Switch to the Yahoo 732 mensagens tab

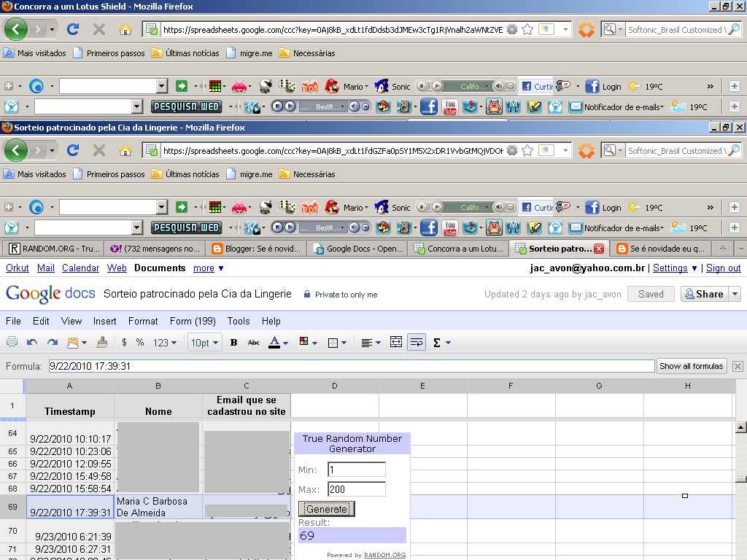[x=155, y=249]
